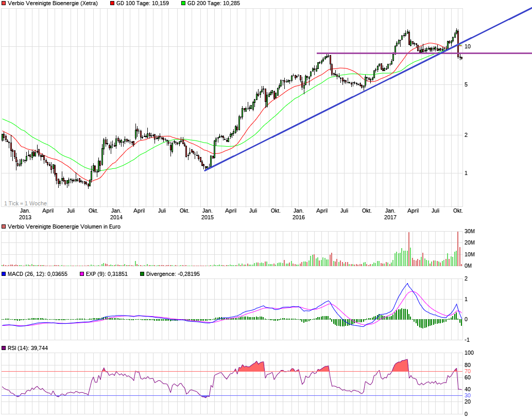532x419 pixels.
Task: Click the '1 Tick = 1 Woche' note
Action: click(25, 203)
